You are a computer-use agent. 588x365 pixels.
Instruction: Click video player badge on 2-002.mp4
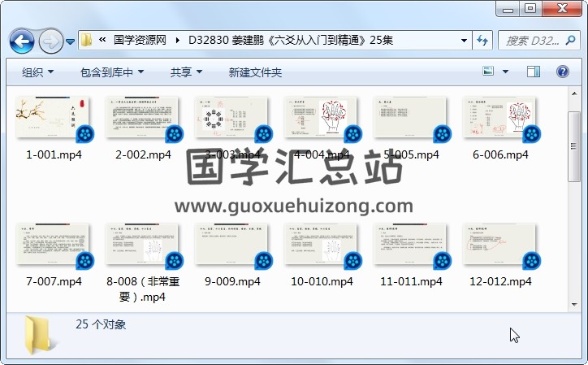tap(174, 134)
